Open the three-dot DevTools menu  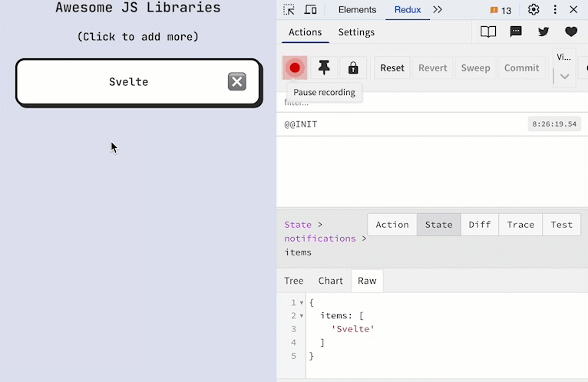555,10
